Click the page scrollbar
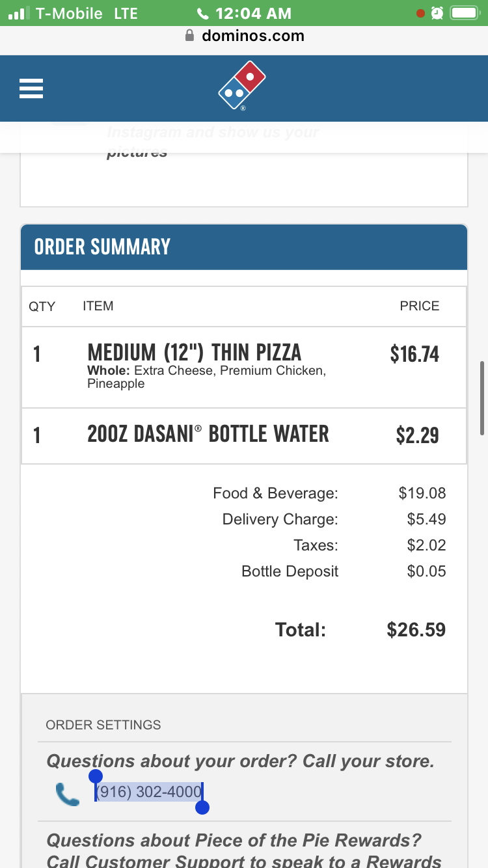488x868 pixels. tap(481, 397)
